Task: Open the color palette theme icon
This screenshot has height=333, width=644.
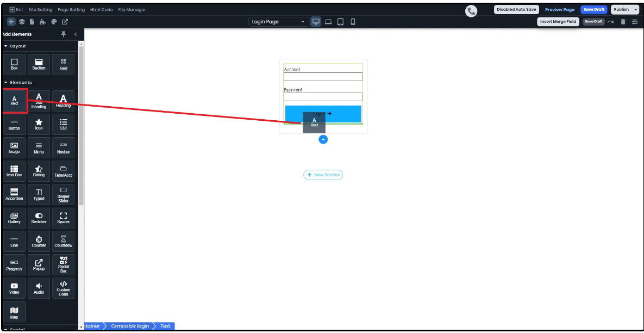Action: tap(54, 22)
